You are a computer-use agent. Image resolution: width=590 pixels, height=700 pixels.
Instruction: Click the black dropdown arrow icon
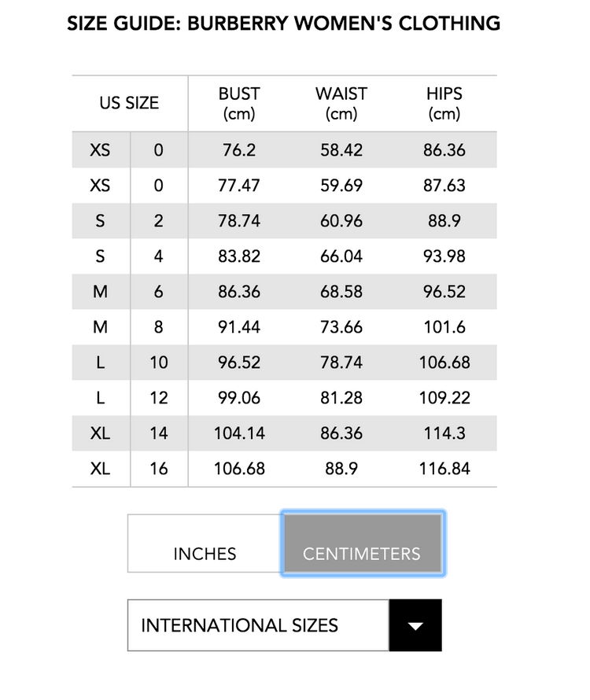(415, 625)
